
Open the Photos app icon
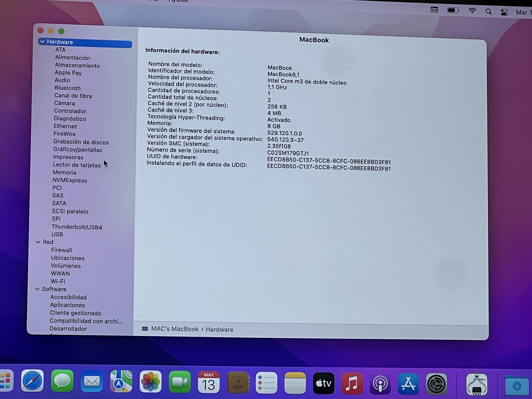(x=150, y=382)
